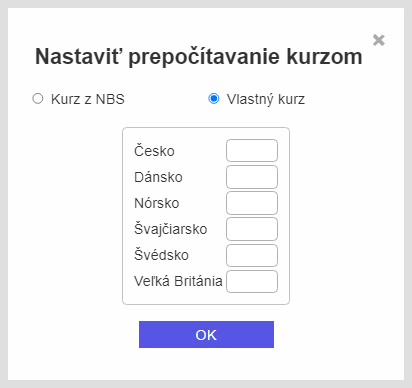This screenshot has height=388, width=412.
Task: Close the exchange rate dialog with X
Action: click(379, 40)
